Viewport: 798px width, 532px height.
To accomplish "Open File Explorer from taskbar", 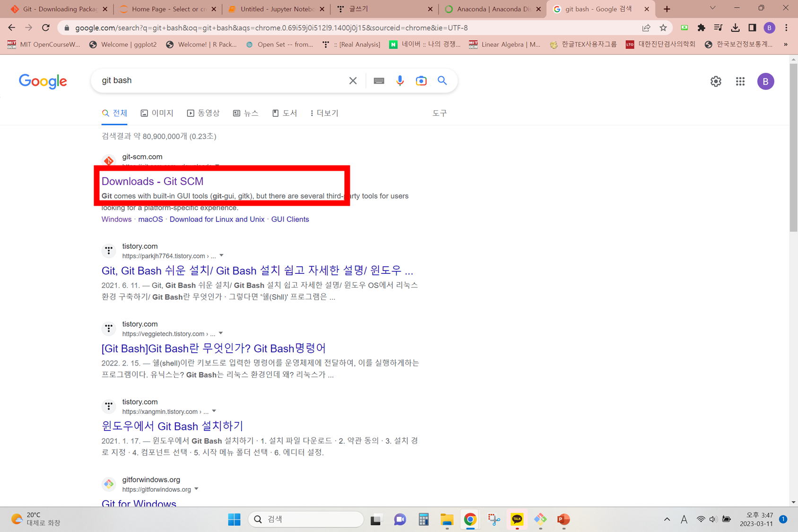I will pos(447,519).
